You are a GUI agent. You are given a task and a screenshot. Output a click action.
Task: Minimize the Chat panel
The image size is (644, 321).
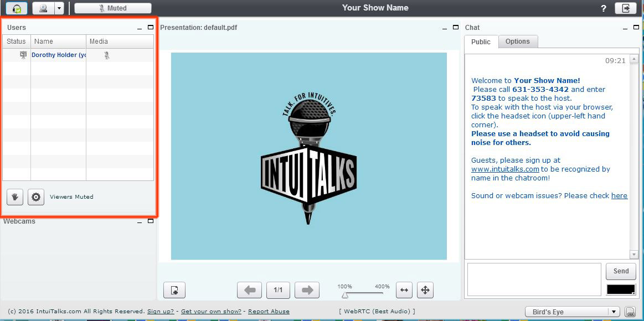[626, 28]
